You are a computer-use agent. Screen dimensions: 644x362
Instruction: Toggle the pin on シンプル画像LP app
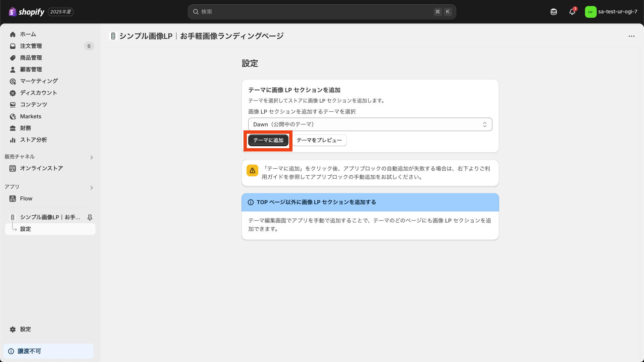pyautogui.click(x=90, y=217)
